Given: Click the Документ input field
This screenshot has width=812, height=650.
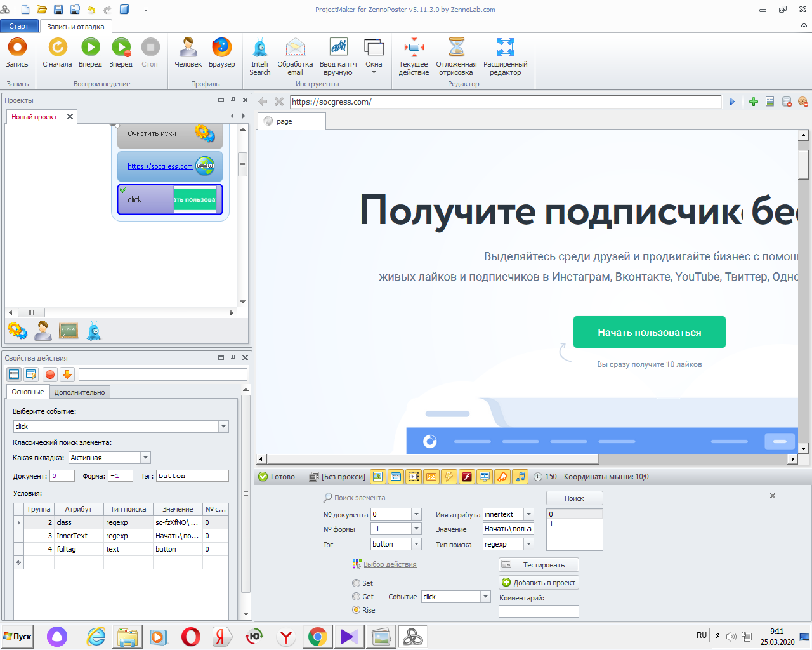Looking at the screenshot, I should pyautogui.click(x=62, y=475).
